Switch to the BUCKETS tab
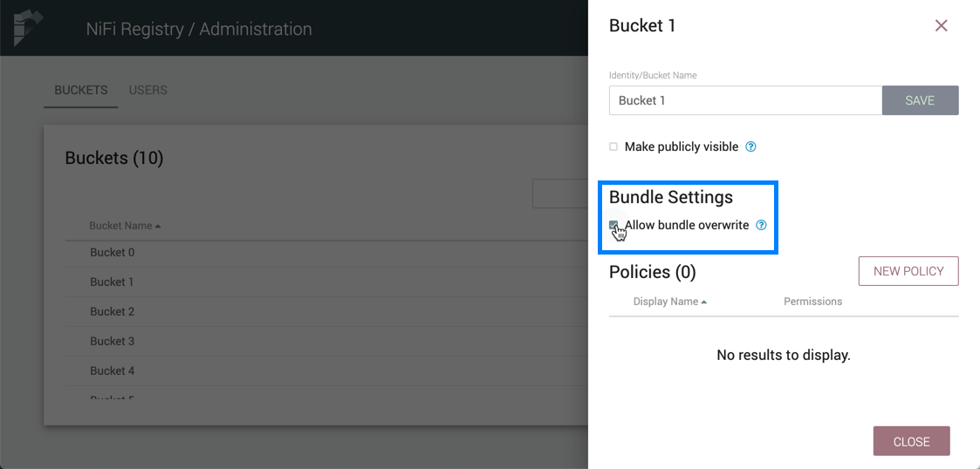This screenshot has height=469, width=980. pyautogui.click(x=81, y=90)
